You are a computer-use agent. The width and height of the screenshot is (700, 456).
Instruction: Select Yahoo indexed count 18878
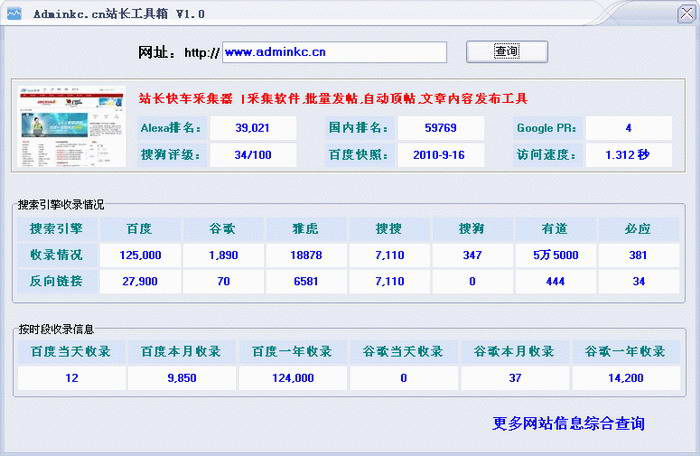coord(306,255)
